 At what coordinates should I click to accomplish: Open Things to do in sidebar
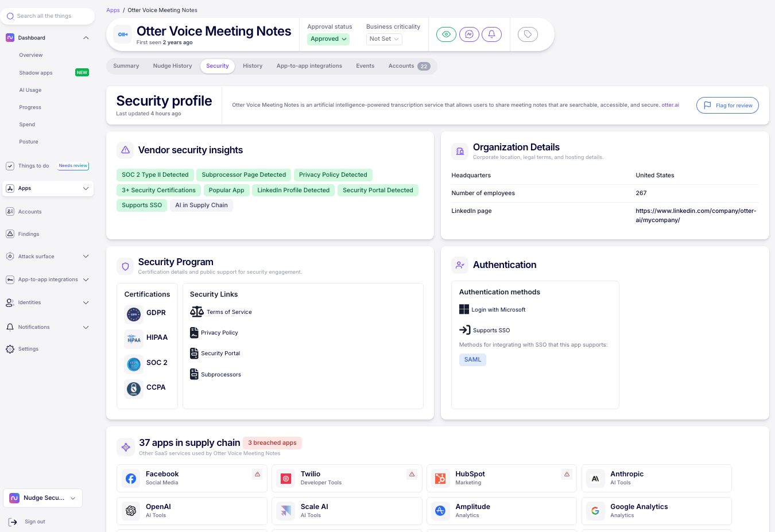pos(33,166)
